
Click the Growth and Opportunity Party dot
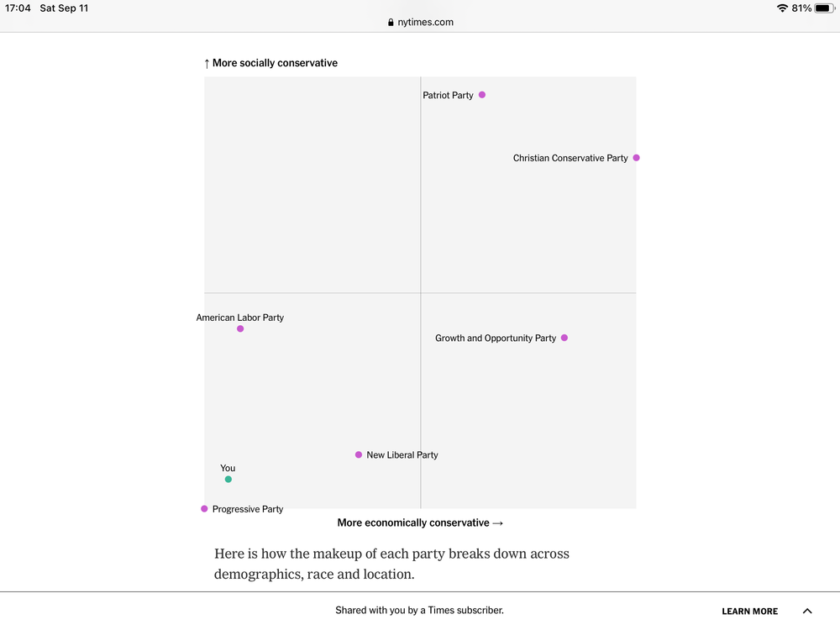[x=564, y=338]
